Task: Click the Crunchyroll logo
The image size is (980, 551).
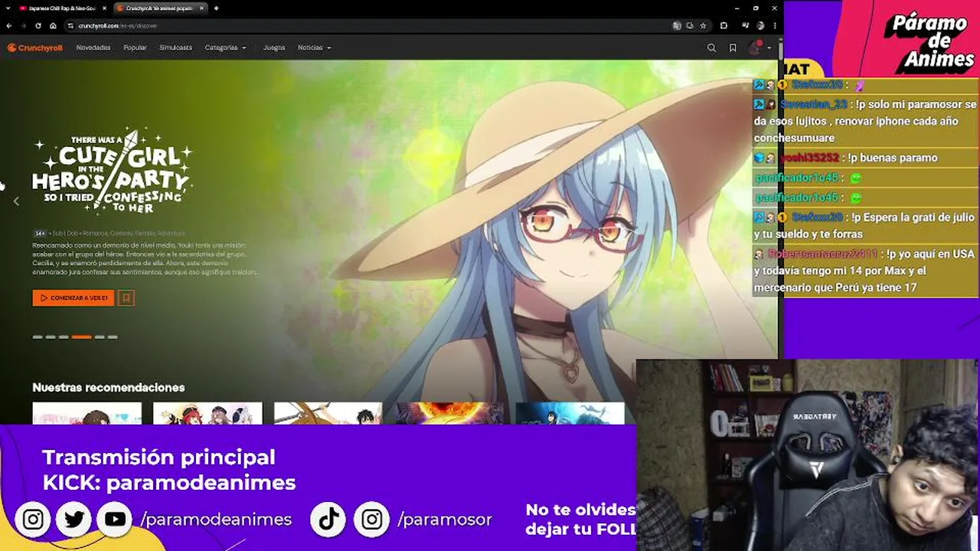Action: [35, 47]
